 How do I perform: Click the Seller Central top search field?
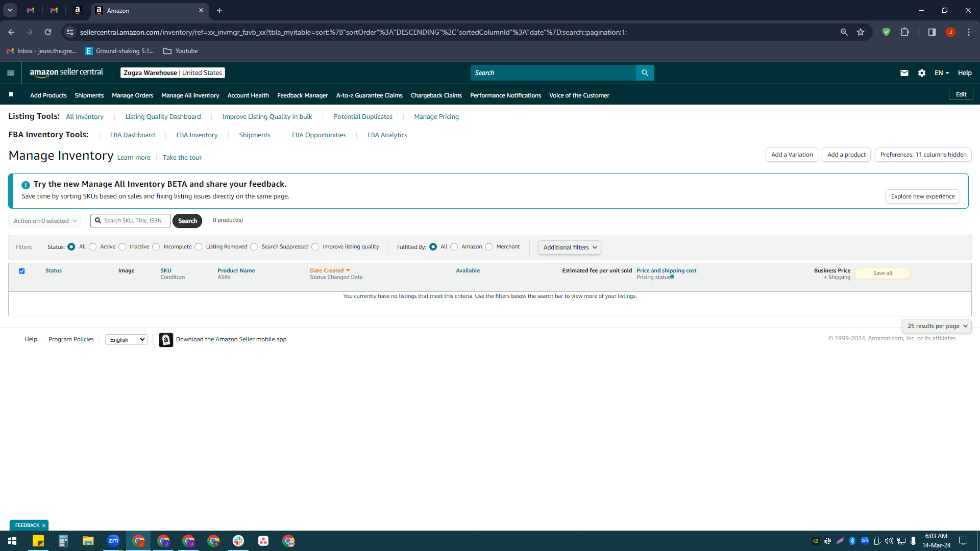point(553,73)
